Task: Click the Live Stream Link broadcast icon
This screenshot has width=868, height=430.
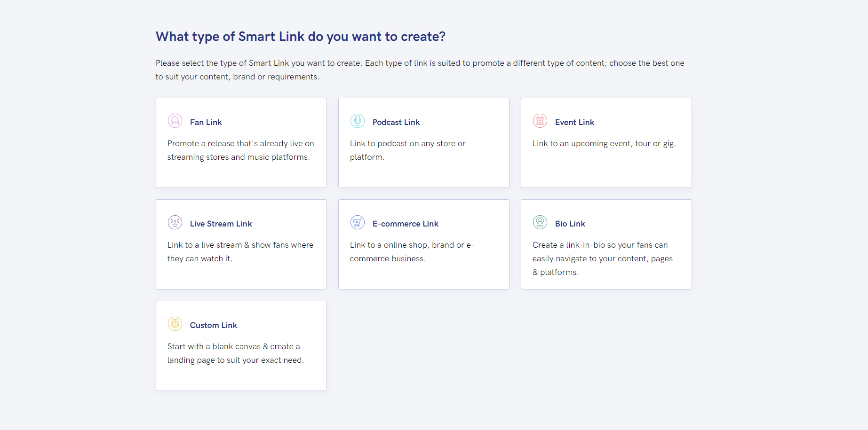Action: [x=175, y=222]
